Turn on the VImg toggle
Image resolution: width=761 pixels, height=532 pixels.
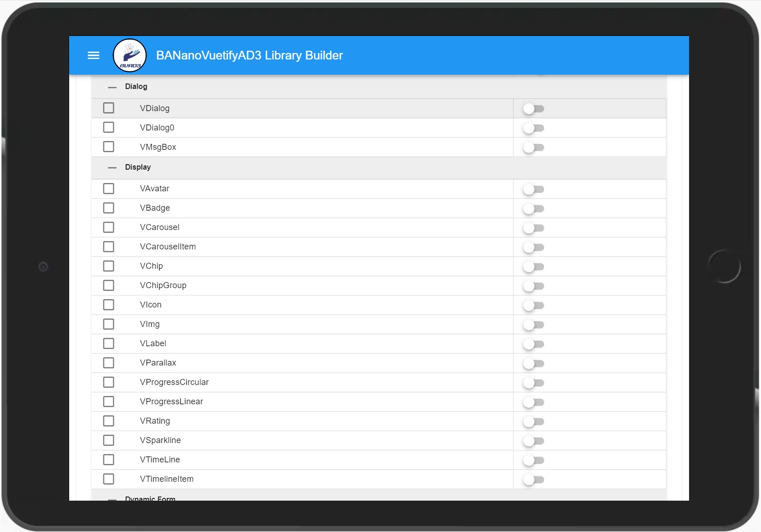(534, 325)
